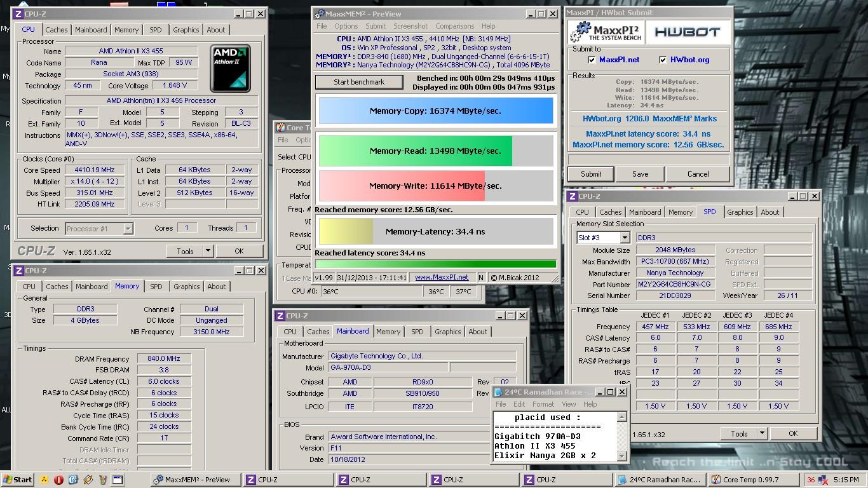The width and height of the screenshot is (868, 488).
Task: Click the notepad scrollbar up arrow
Action: click(621, 417)
